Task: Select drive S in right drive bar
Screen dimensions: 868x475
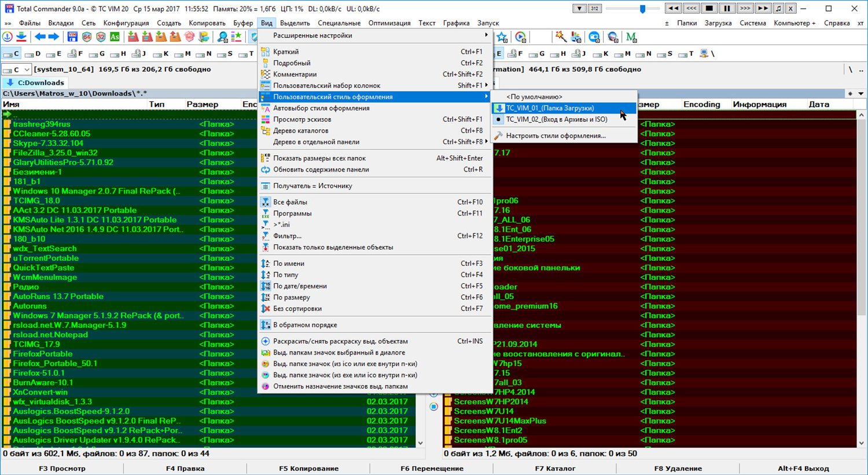Action: [664, 53]
